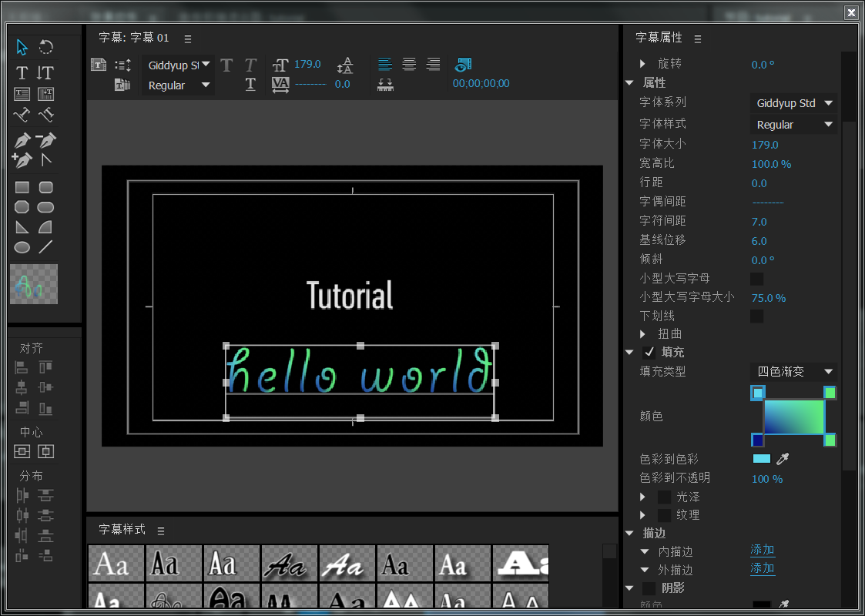Center-align the text in the toolbar
This screenshot has width=865, height=616.
[x=409, y=65]
